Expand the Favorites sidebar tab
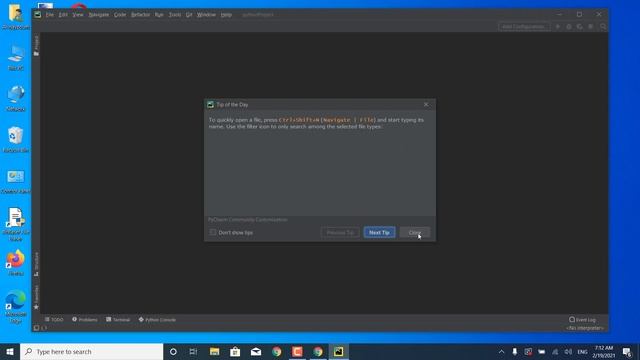This screenshot has height=360, width=640. pyautogui.click(x=36, y=297)
